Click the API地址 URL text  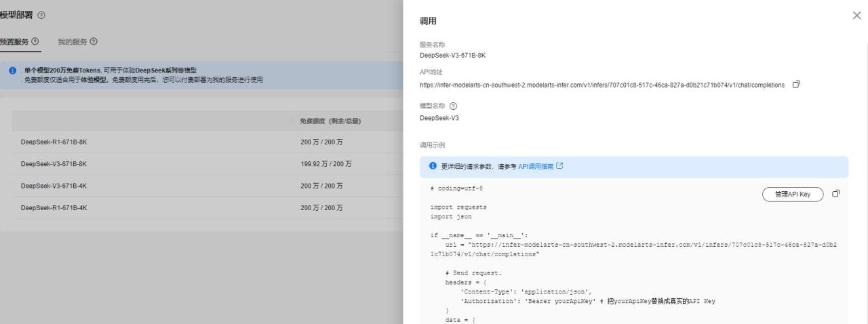602,85
